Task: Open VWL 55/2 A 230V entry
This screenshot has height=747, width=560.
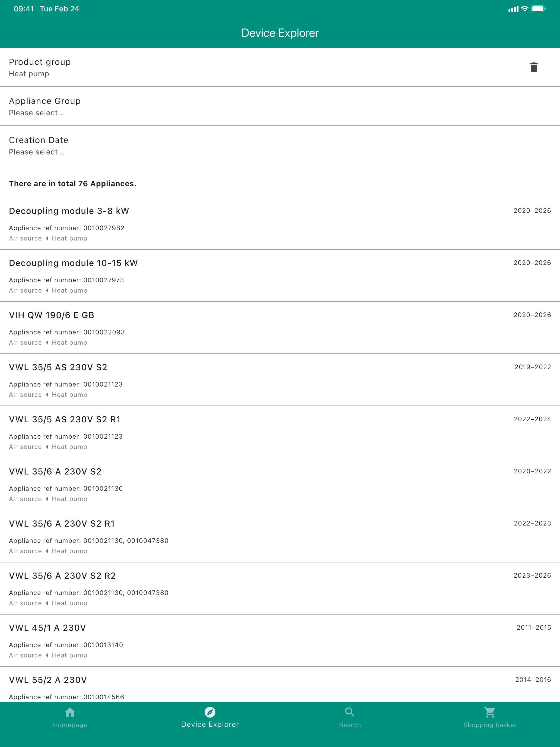Action: [x=280, y=685]
